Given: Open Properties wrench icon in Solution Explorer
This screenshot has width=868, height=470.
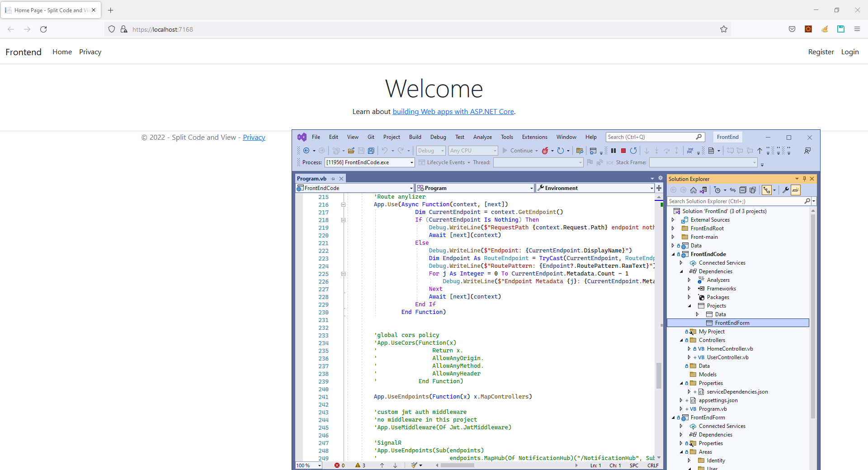Looking at the screenshot, I should pyautogui.click(x=786, y=190).
